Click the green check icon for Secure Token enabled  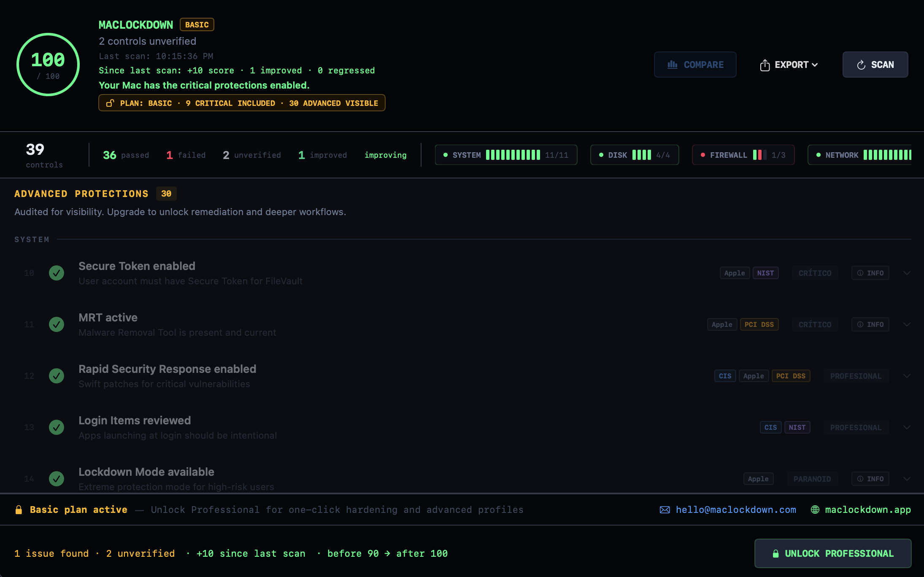[x=57, y=273]
